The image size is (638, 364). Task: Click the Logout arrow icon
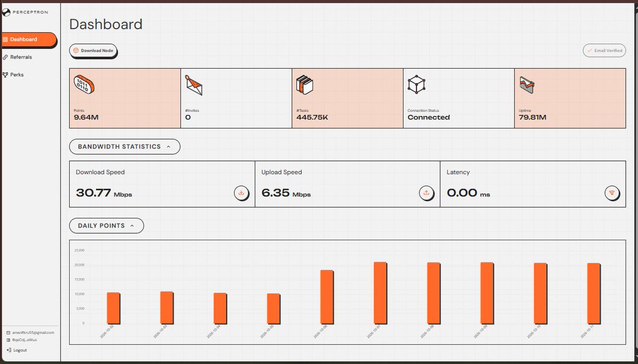pos(9,350)
